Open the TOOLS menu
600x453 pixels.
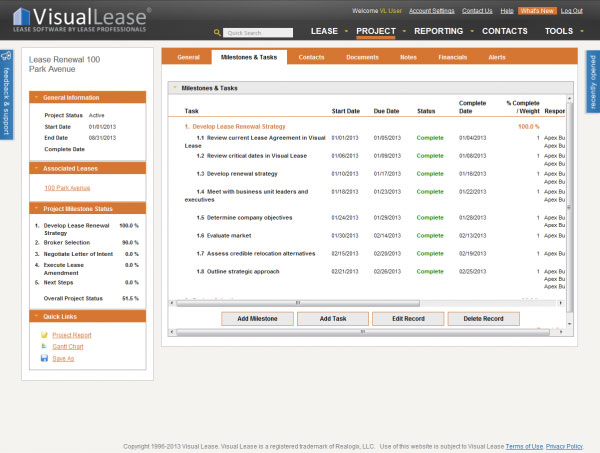559,31
